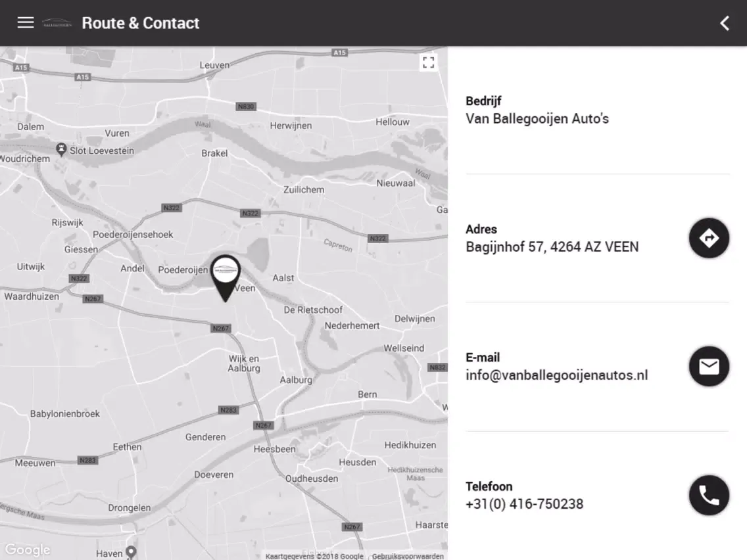Viewport: 747px width, 560px height.
Task: Click the Genderen town label
Action: [x=205, y=437]
